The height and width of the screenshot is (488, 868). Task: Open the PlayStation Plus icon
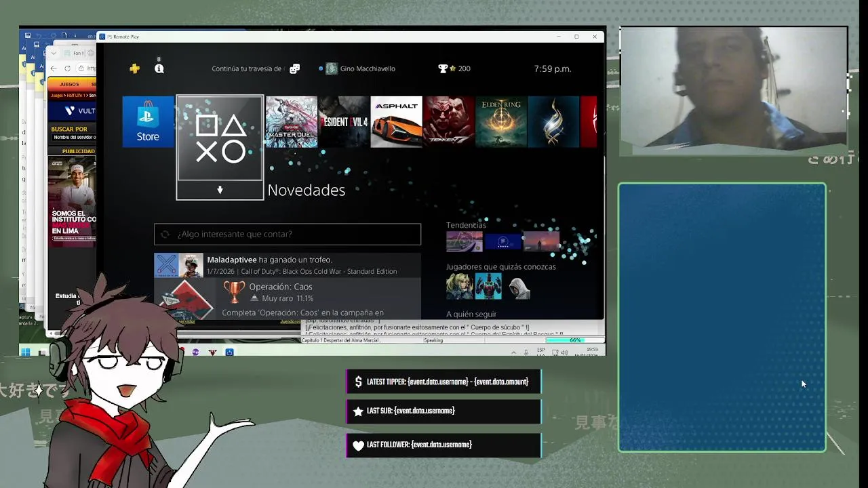pyautogui.click(x=134, y=68)
